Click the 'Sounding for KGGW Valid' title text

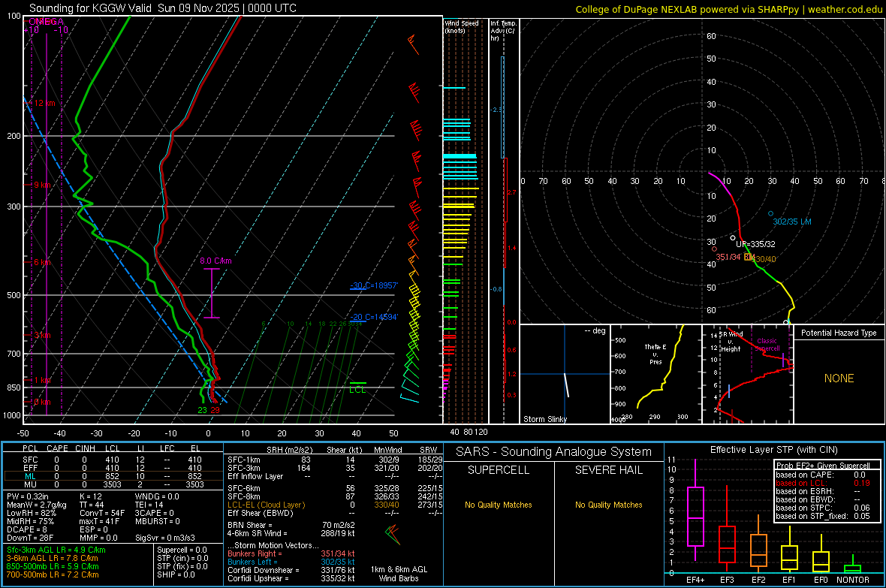pos(90,8)
